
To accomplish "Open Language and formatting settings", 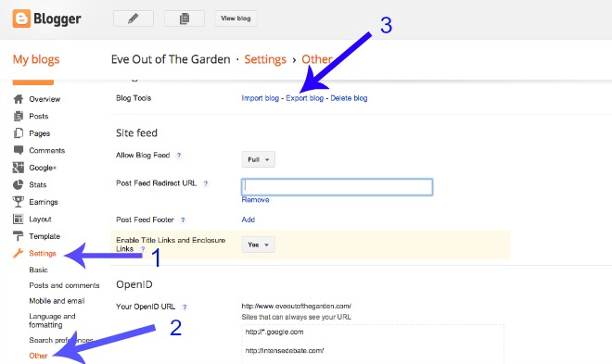I will click(52, 320).
